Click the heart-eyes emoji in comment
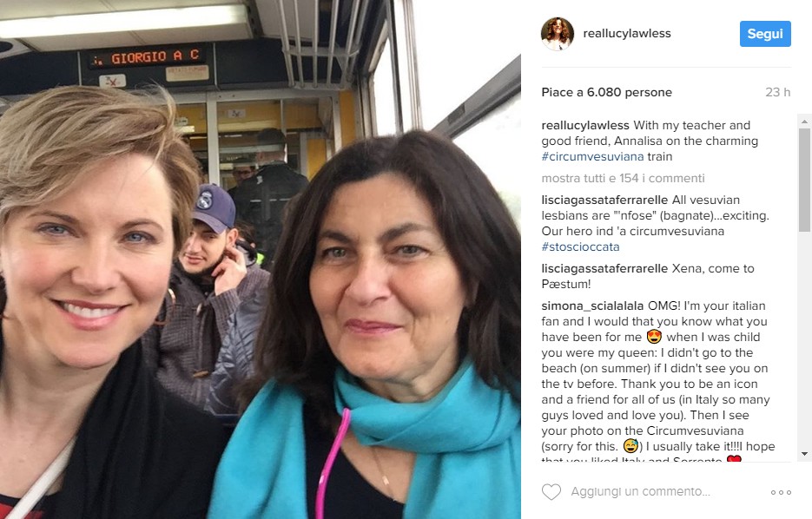The width and height of the screenshot is (812, 519). pos(655,337)
